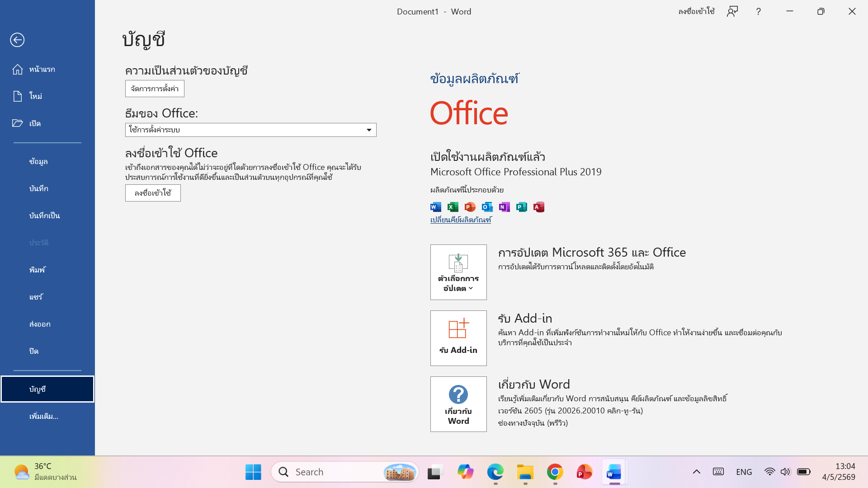868x488 pixels.
Task: Click the taskbar Search box
Action: coord(345,472)
